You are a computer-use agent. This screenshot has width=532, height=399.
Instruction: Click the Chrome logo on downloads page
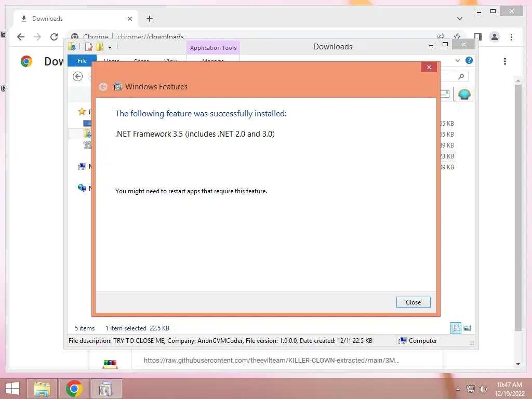point(26,61)
